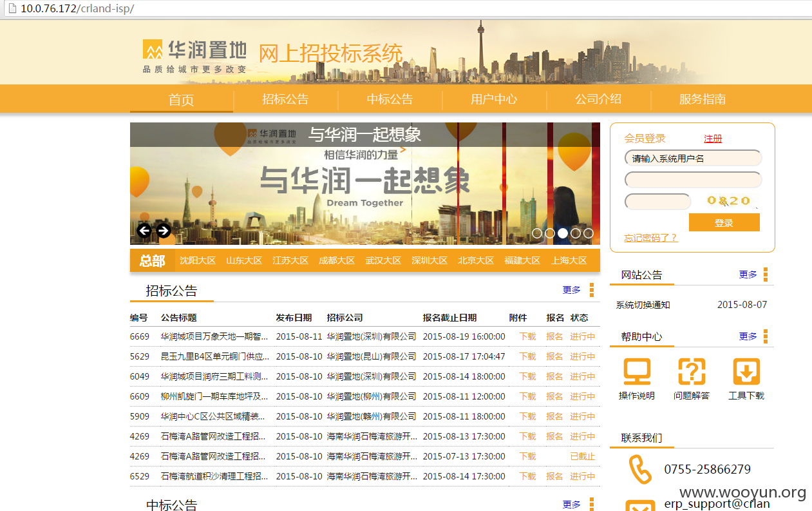This screenshot has height=511, width=812.
Task: Select the 武汉大区 region tab
Action: click(383, 260)
